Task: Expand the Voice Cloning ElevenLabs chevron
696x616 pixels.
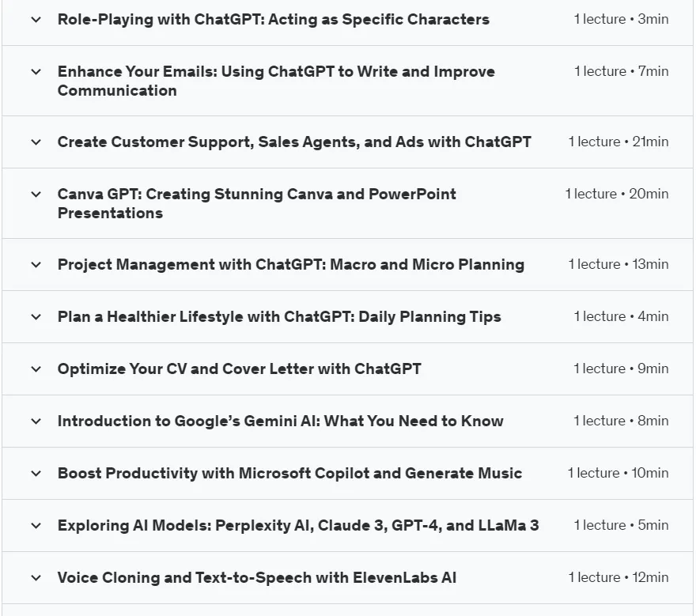Action: click(x=36, y=578)
